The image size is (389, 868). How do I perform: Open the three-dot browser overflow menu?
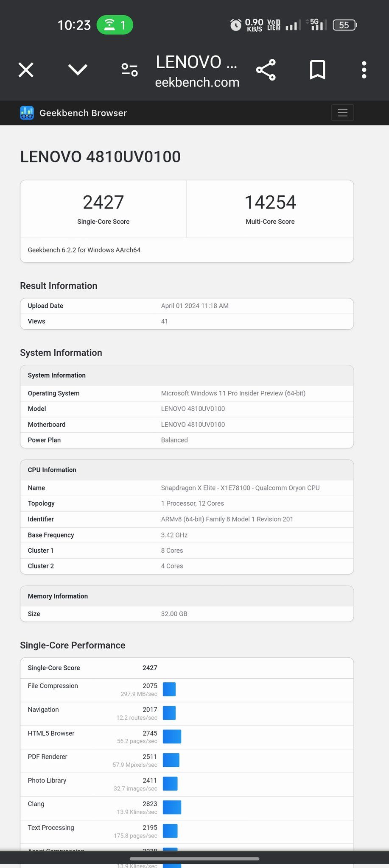pos(364,70)
